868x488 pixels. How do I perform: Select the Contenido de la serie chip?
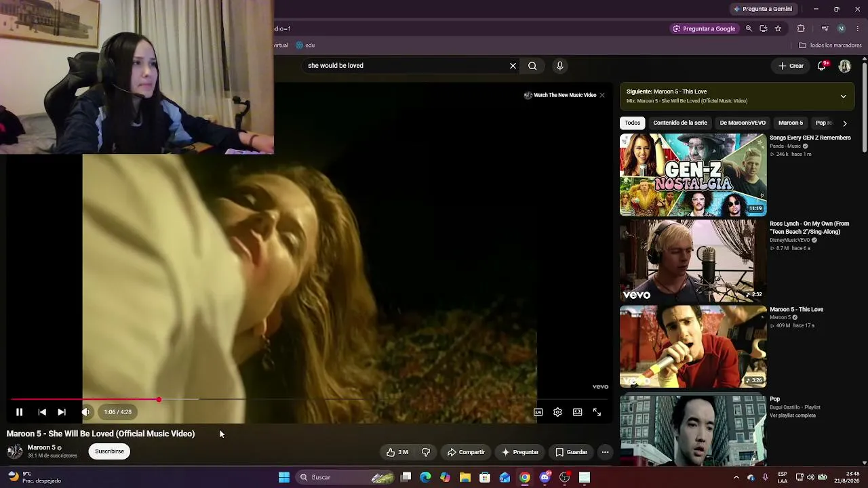(679, 123)
